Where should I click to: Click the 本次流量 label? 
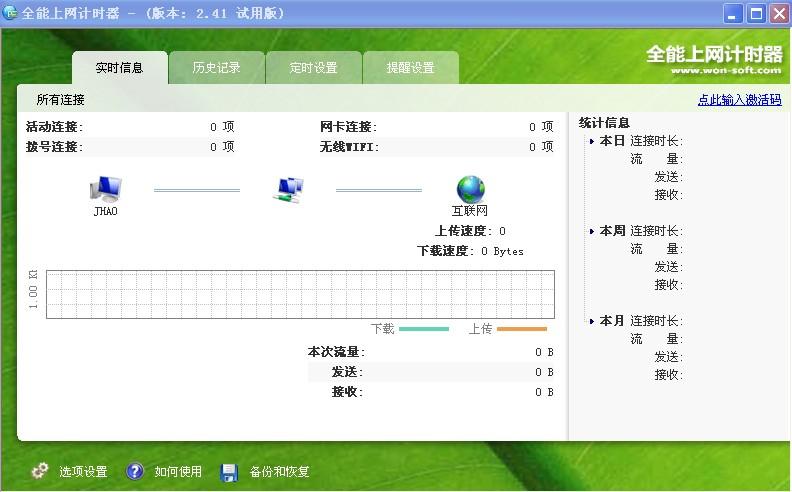336,352
